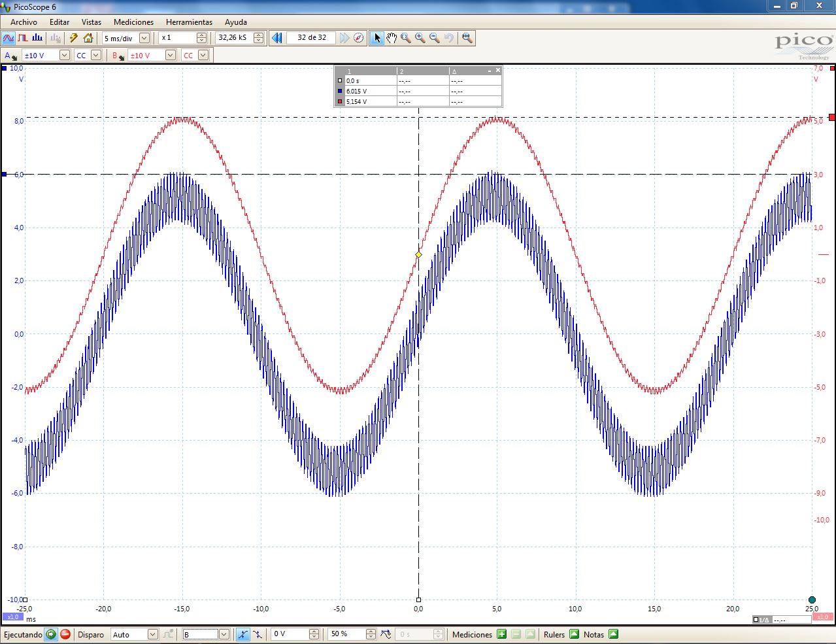Open trigger mode Auto dropdown

152,634
